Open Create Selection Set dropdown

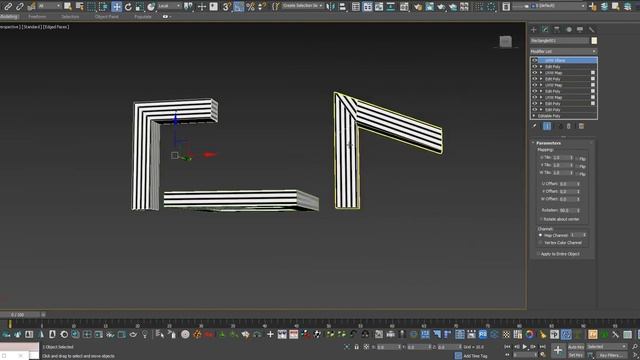(302, 6)
